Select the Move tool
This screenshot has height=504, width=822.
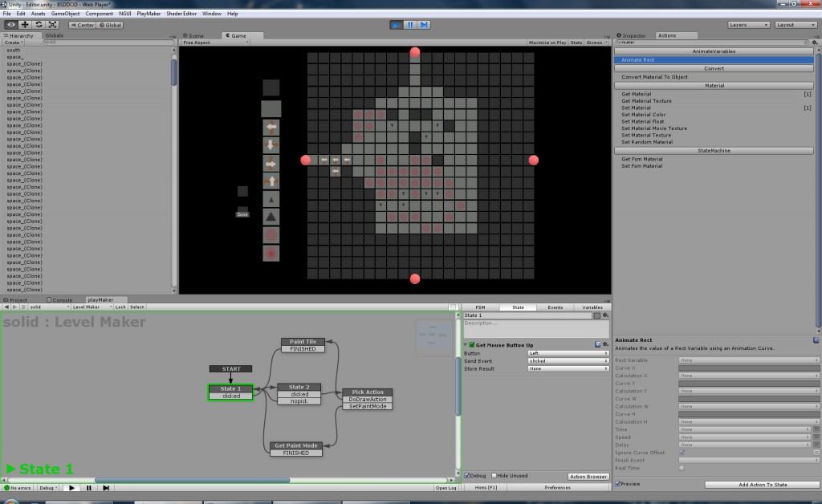[25, 24]
